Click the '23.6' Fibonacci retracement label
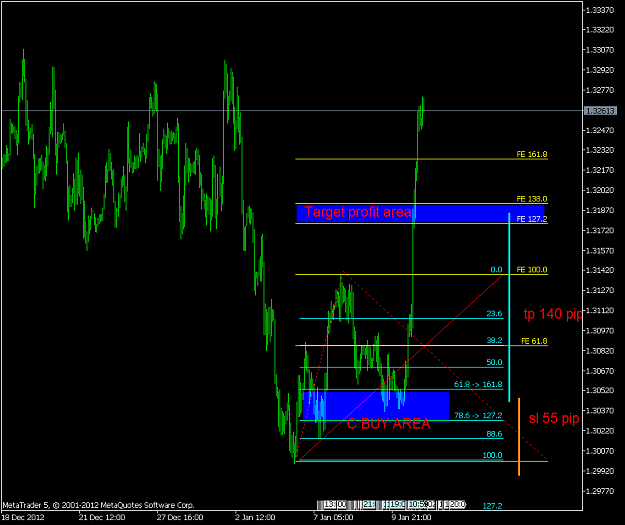The height and width of the screenshot is (525, 625). [x=494, y=314]
